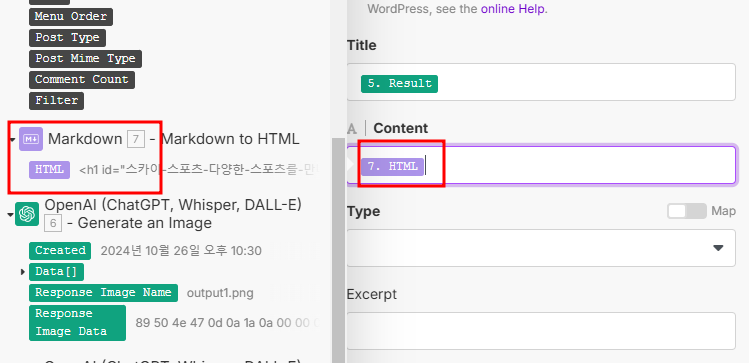This screenshot has width=749, height=363.
Task: Select the Menu Order variable pill
Action: point(71,17)
